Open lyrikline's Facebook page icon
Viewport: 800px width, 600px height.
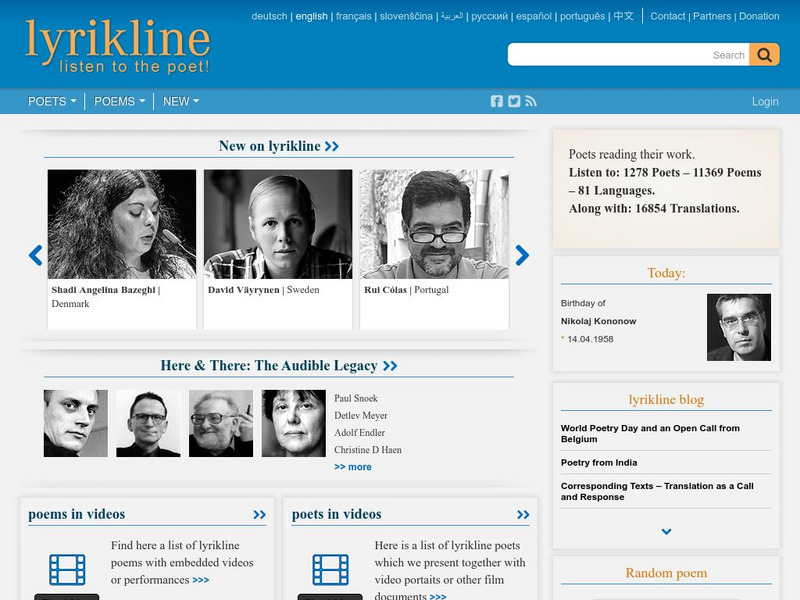[x=497, y=100]
